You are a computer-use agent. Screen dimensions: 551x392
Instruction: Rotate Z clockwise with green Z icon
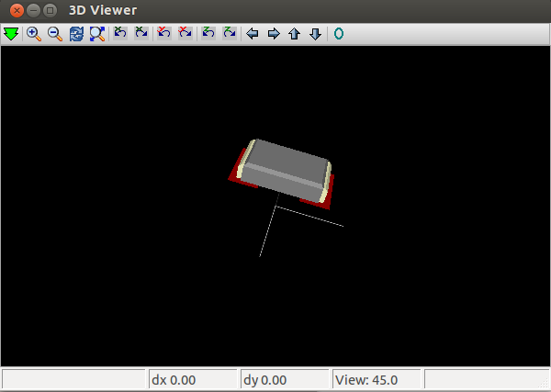point(230,33)
